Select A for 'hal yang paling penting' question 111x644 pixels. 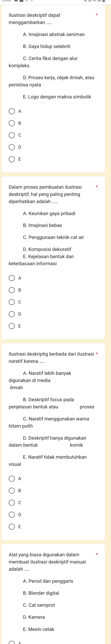[x=12, y=278]
